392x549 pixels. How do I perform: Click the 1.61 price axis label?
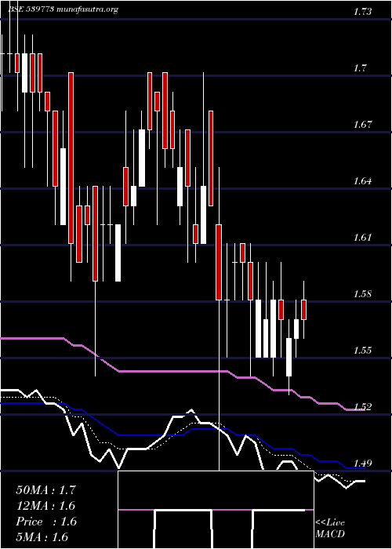tap(362, 238)
